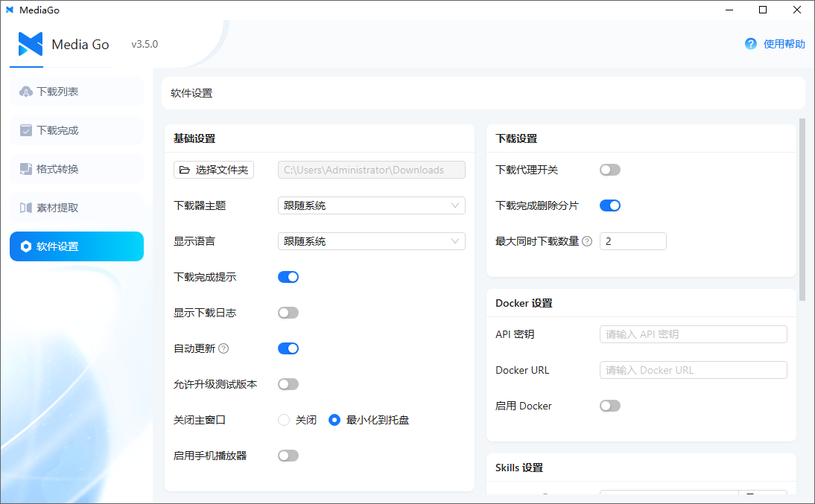
Task: Click the software settings gear icon
Action: click(x=26, y=246)
